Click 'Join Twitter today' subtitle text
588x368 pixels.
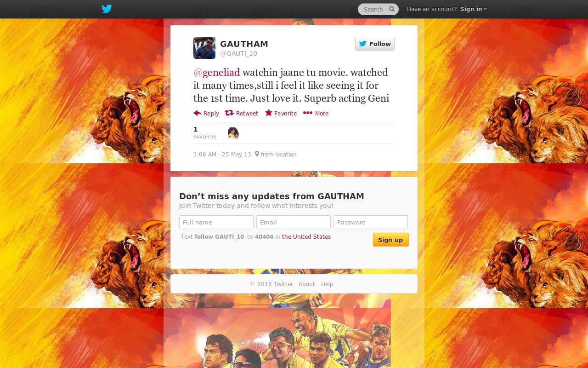[x=256, y=206]
